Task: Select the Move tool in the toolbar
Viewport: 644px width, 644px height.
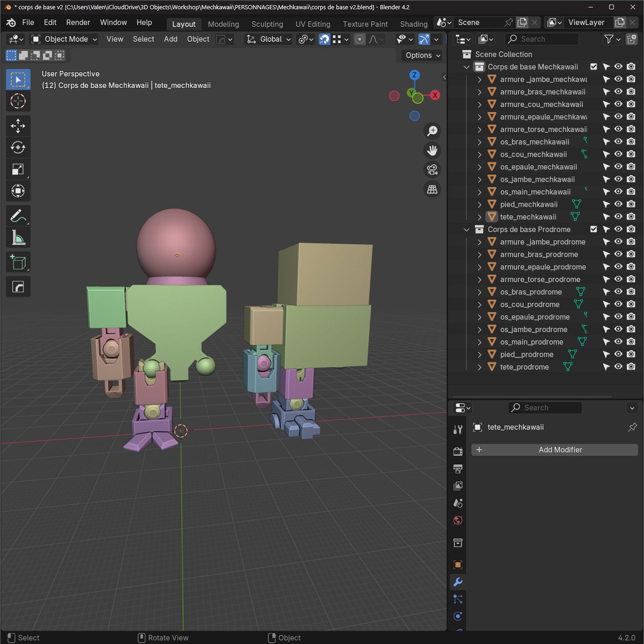Action: (x=18, y=126)
